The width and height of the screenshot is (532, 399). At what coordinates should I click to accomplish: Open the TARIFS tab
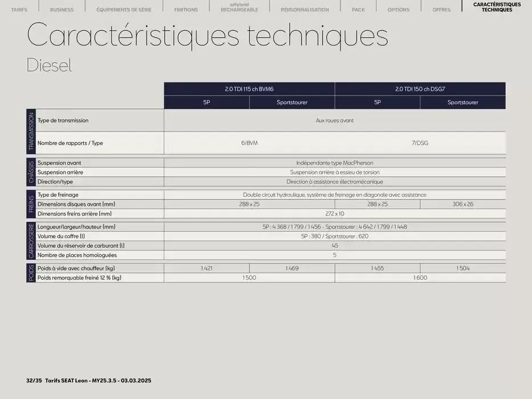(x=19, y=9)
